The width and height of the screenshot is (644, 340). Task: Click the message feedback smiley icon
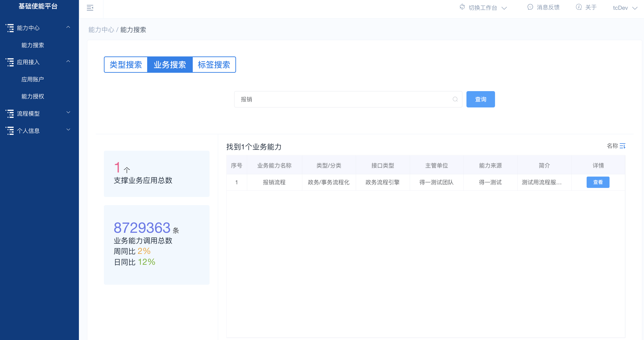[530, 7]
